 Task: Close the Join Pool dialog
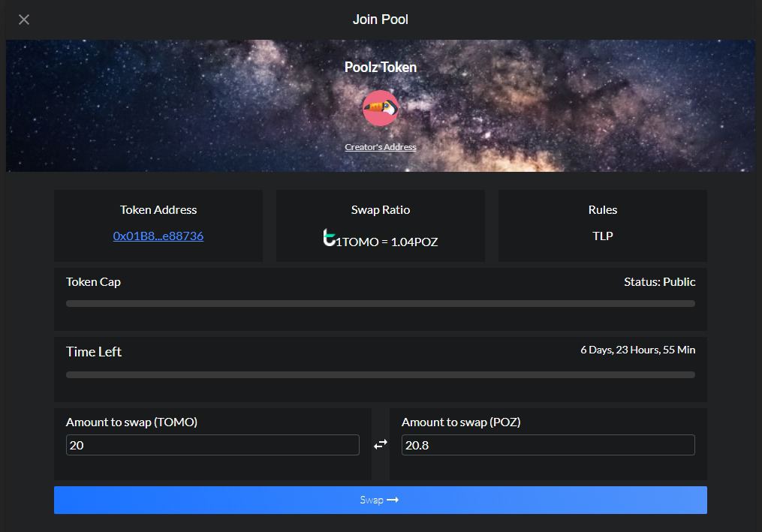point(24,20)
